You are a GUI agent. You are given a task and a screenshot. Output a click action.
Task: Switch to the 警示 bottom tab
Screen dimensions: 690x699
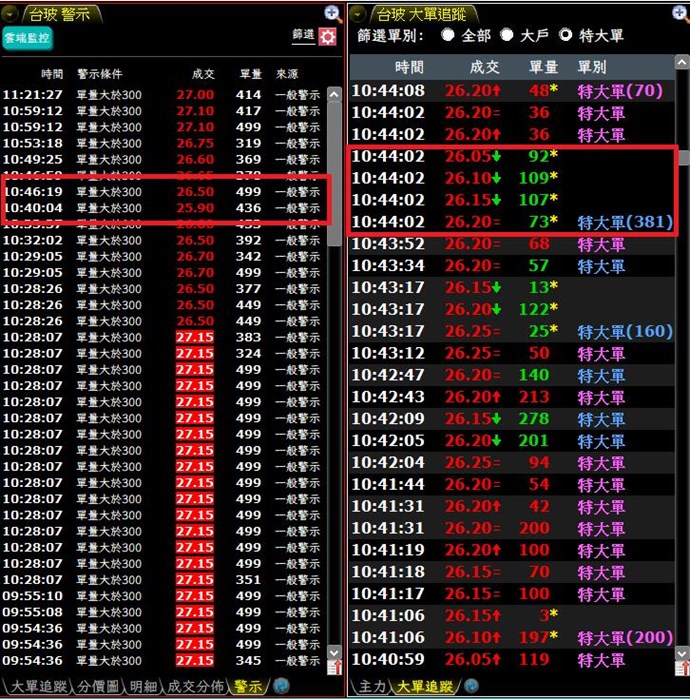coord(248,686)
